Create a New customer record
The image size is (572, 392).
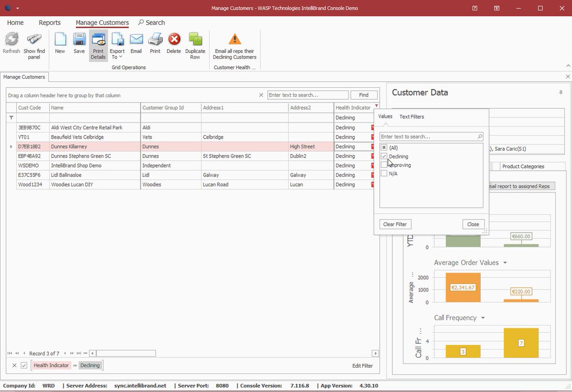[x=60, y=39]
